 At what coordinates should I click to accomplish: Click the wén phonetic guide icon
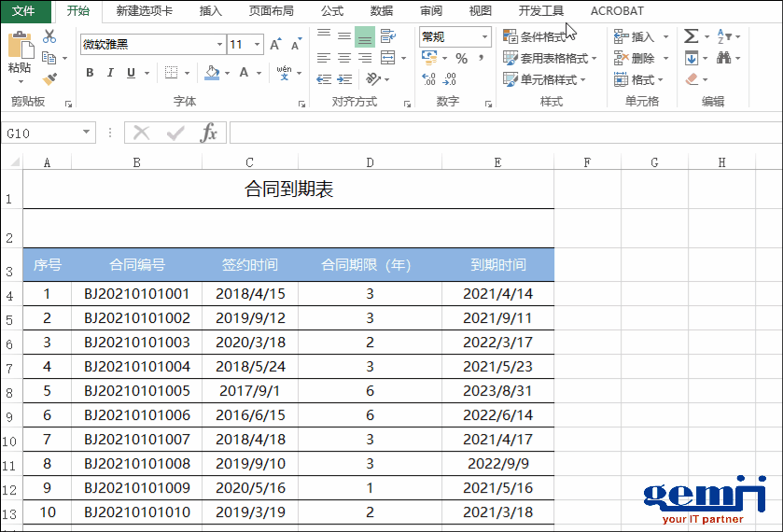(284, 73)
